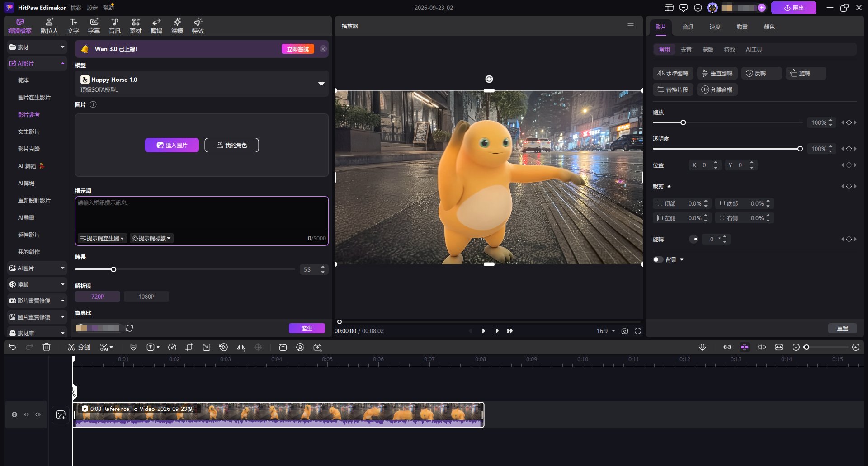Open the Happy Horse 1.0 model dropdown
The height and width of the screenshot is (466, 868).
202,84
